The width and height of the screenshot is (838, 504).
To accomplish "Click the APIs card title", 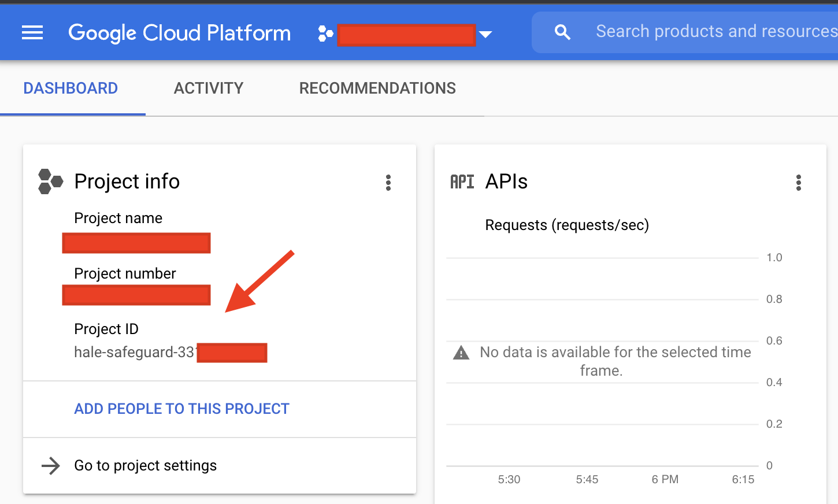I will [x=506, y=181].
